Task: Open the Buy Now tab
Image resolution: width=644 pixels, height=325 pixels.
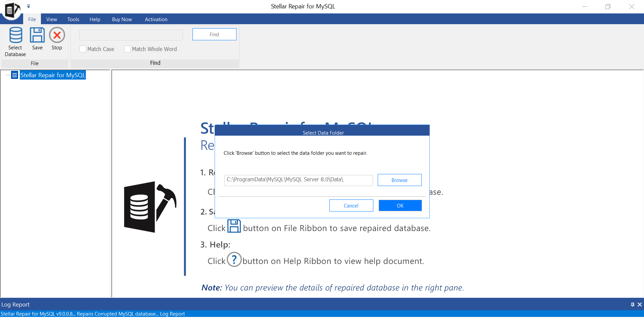Action: pyautogui.click(x=122, y=19)
